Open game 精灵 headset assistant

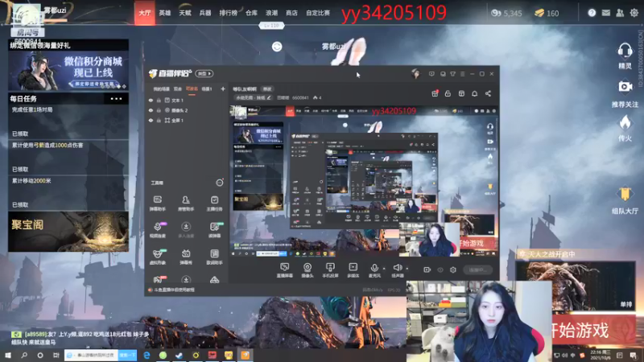tap(625, 56)
